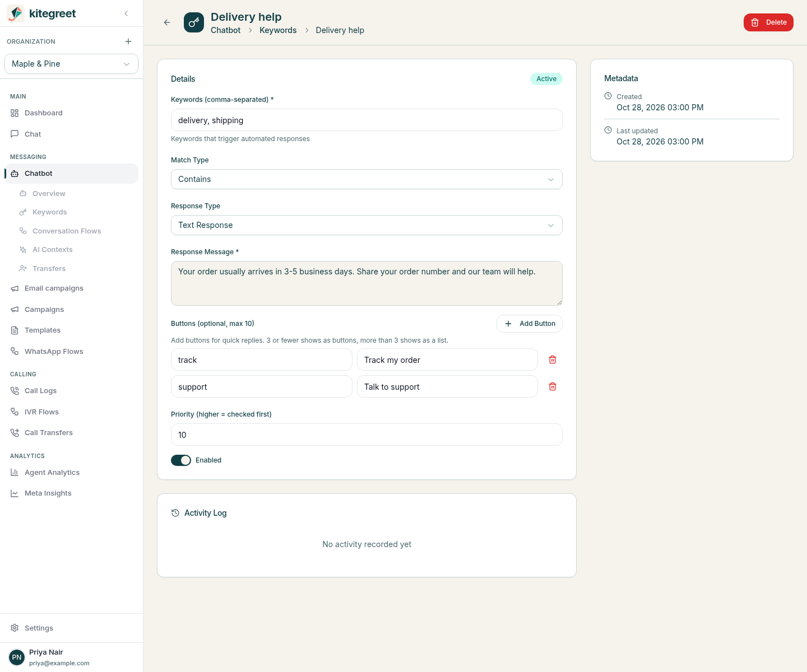The image size is (807, 672).
Task: Open Templates in sidebar
Action: 71,330
